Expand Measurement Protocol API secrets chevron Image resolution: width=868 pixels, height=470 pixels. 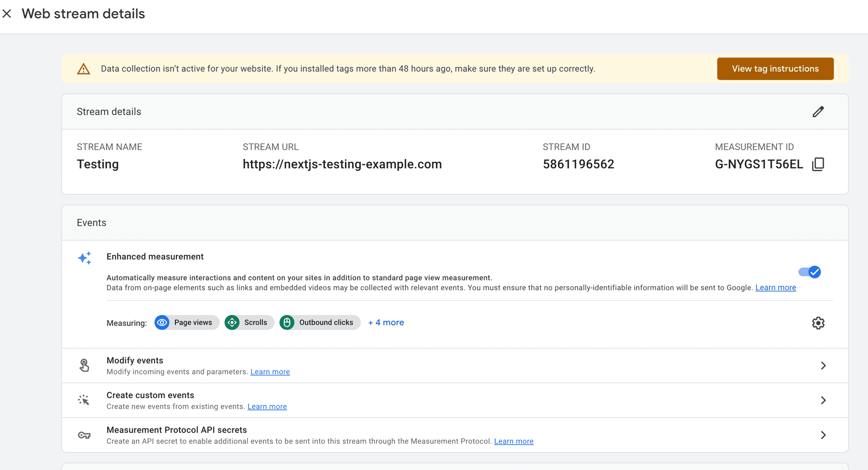click(823, 435)
